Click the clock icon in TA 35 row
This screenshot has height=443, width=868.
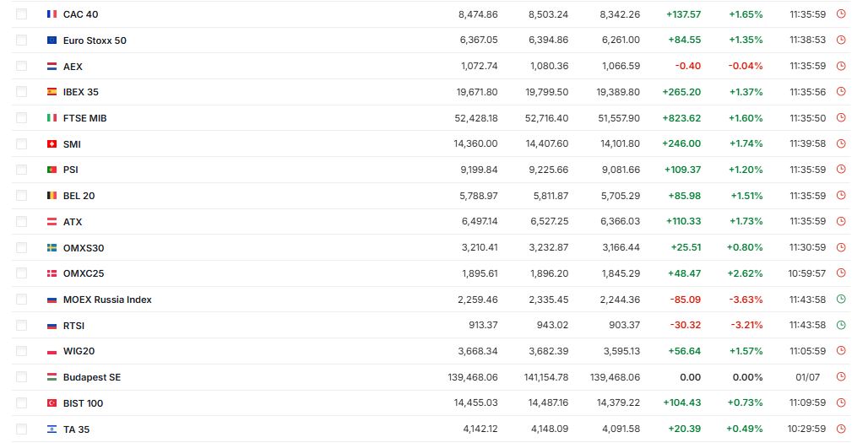[841, 429]
